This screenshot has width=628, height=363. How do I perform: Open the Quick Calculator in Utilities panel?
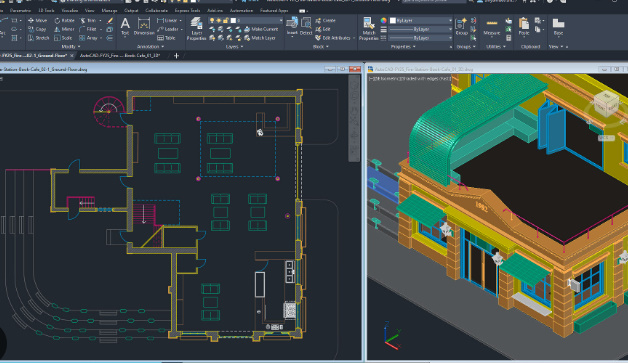pyautogui.click(x=509, y=38)
